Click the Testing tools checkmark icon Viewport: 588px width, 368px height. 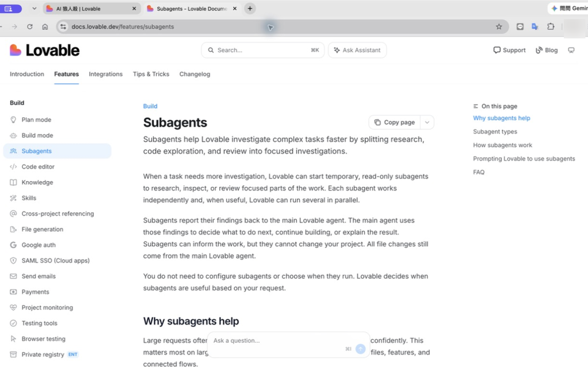[14, 323]
